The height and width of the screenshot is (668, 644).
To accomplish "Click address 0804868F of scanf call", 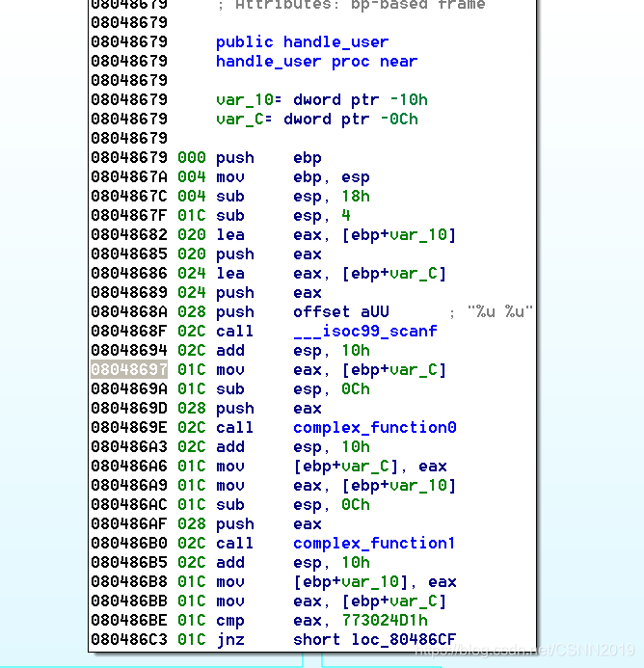I will [129, 331].
